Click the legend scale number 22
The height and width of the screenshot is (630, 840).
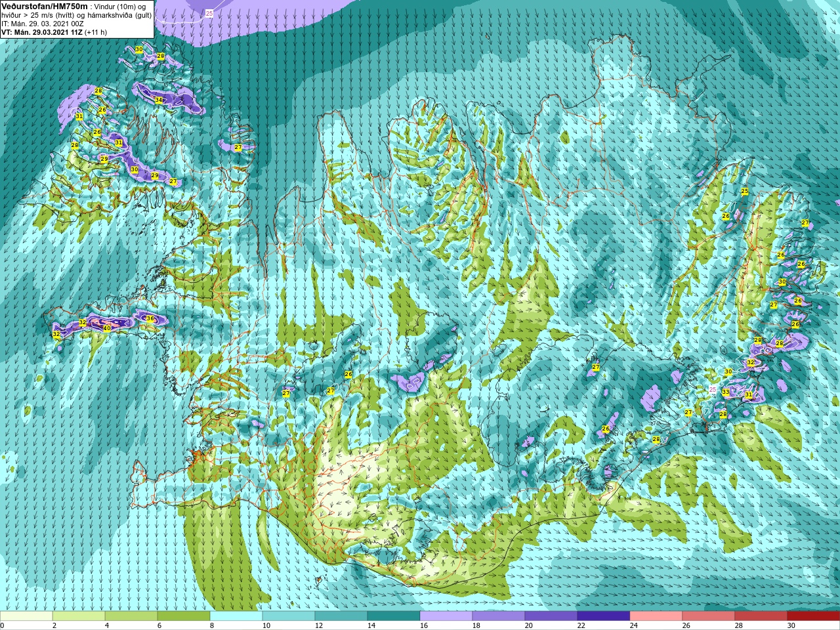click(x=581, y=625)
